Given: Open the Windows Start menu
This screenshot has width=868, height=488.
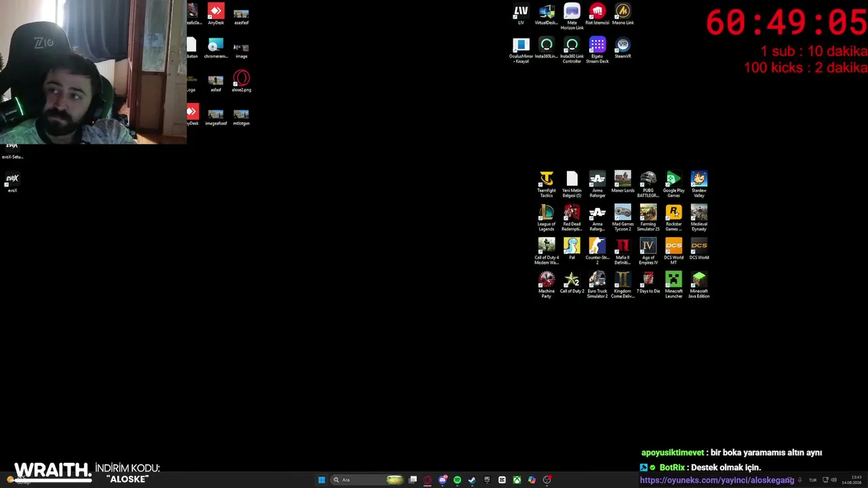Looking at the screenshot, I should (321, 480).
